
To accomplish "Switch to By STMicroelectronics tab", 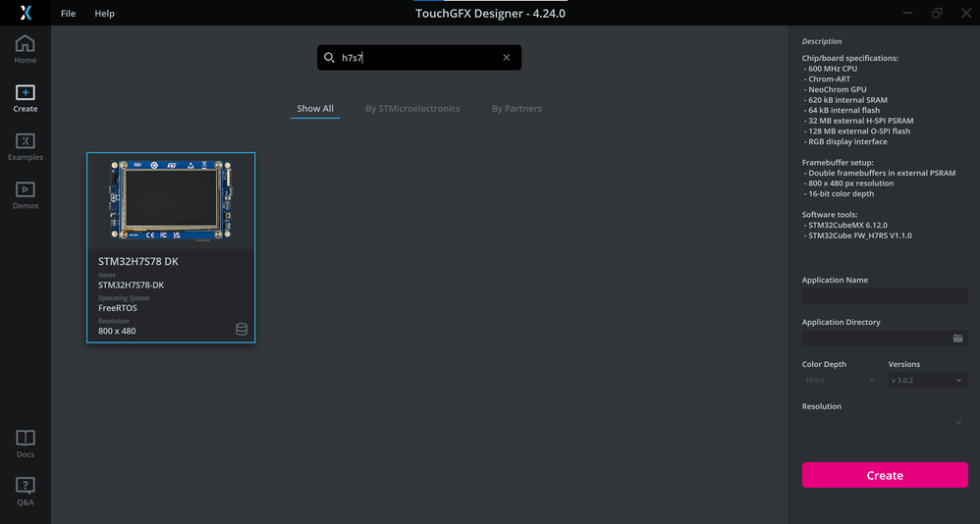I will point(412,109).
